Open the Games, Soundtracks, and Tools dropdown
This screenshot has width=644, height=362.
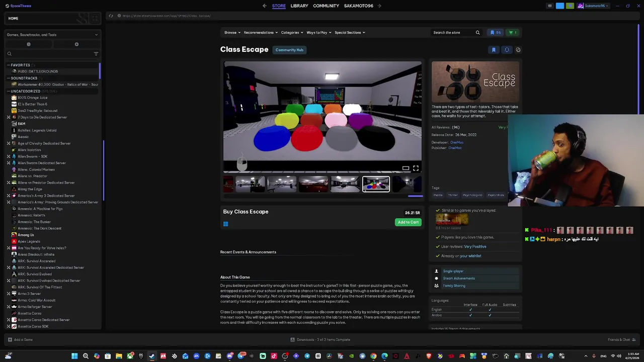(x=52, y=35)
